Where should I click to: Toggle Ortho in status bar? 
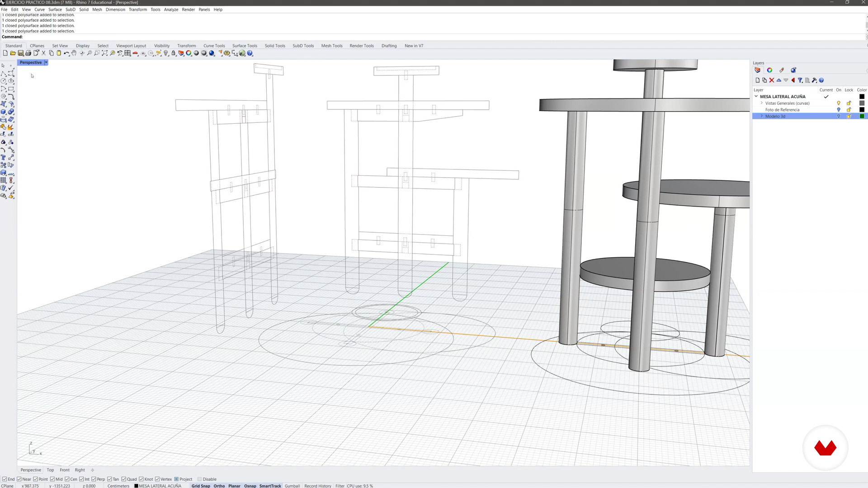click(219, 486)
